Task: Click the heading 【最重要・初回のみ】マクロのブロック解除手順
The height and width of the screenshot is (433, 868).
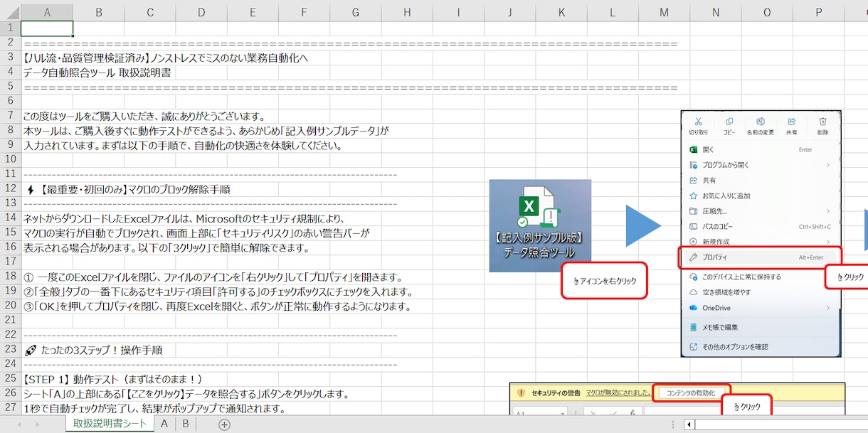Action: [127, 189]
